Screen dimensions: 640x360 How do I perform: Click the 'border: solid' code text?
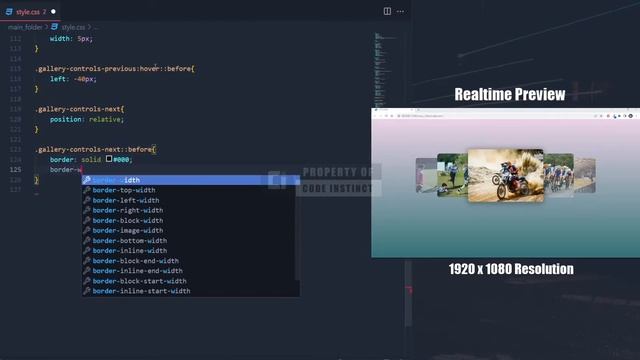pos(75,160)
